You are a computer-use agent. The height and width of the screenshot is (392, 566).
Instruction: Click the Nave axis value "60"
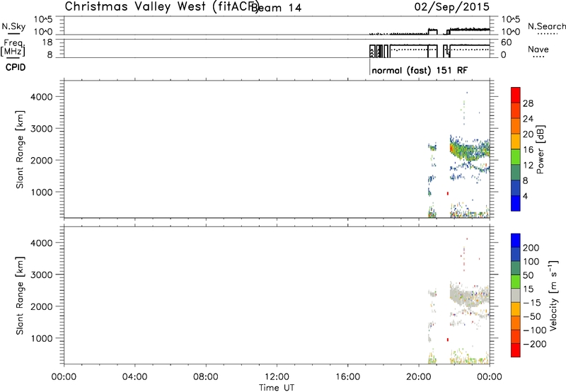[x=506, y=42]
